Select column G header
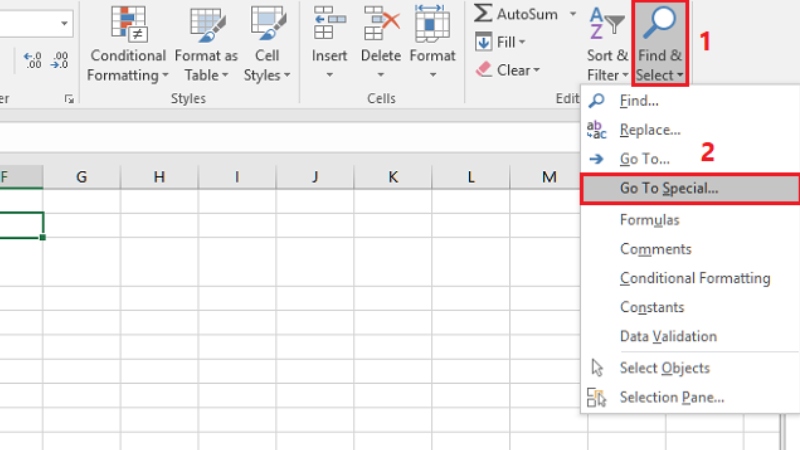Screen dimensions: 800x450 tap(82, 177)
